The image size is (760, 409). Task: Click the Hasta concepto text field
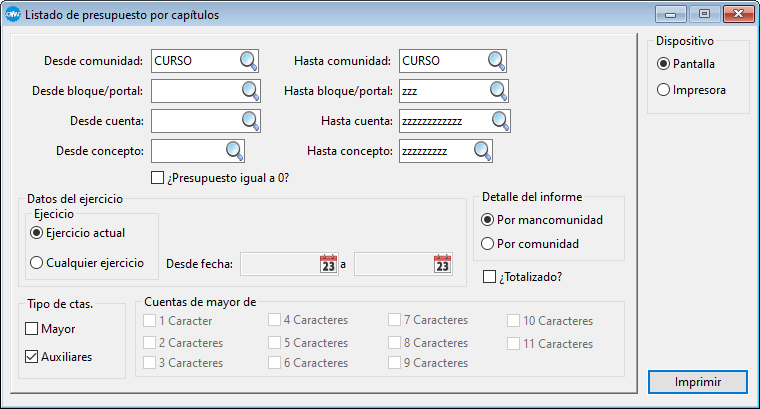click(x=434, y=151)
